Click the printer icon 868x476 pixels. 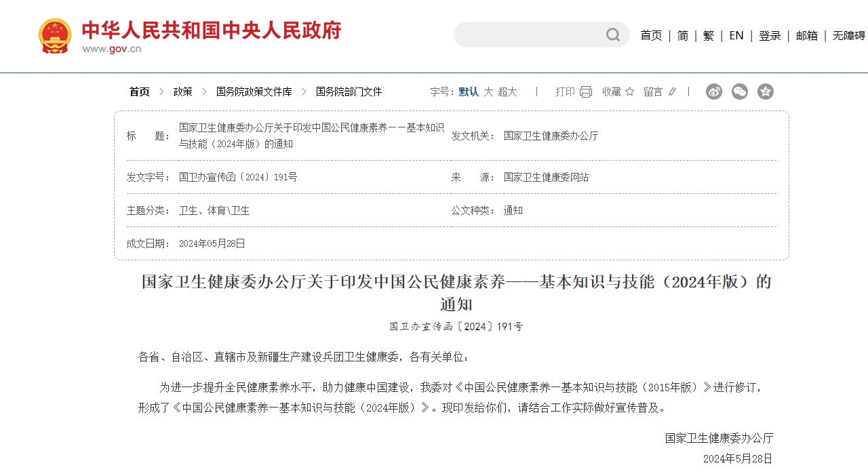586,92
